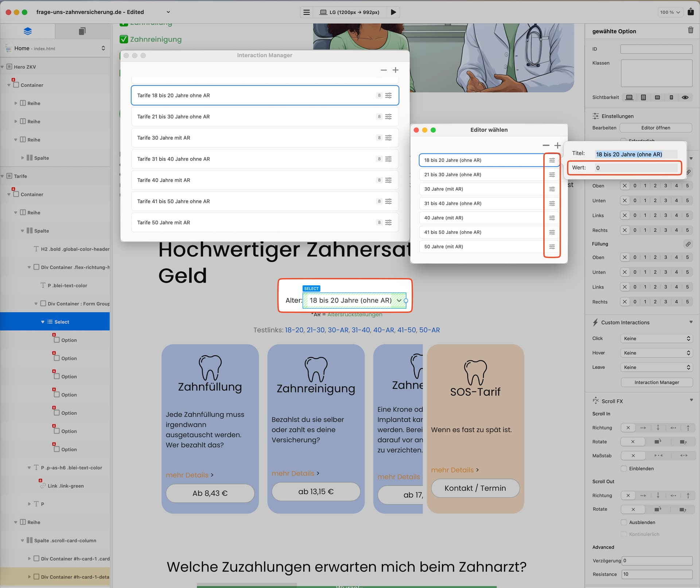
Task: Collapse the Select element in the tree
Action: [43, 322]
